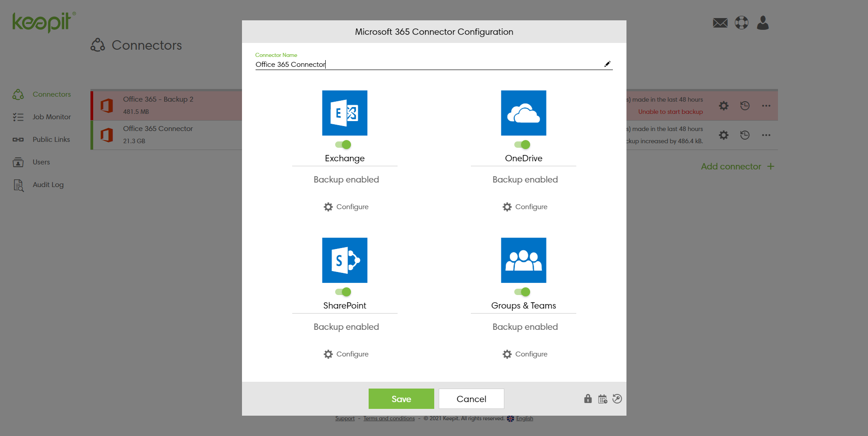
Task: Disable the SharePoint backup toggle
Action: pos(343,292)
